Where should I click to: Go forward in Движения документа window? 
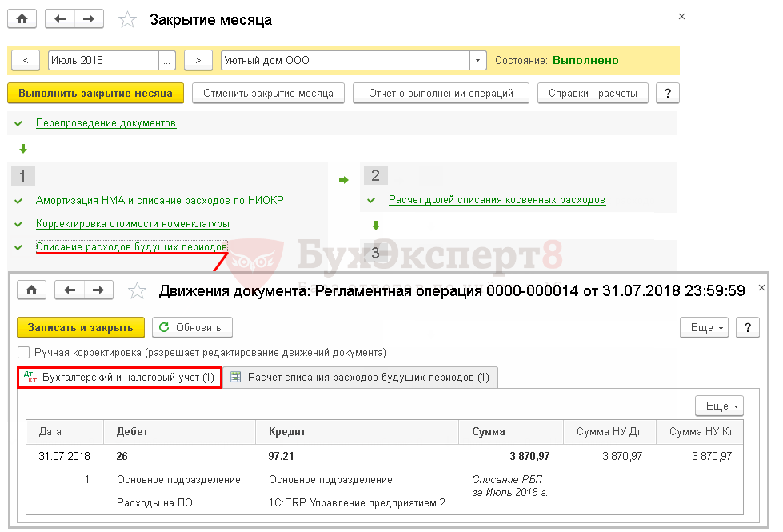[x=98, y=290]
